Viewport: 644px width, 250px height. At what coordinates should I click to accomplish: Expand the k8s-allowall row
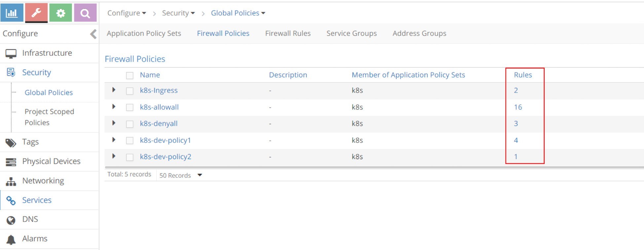tap(114, 106)
